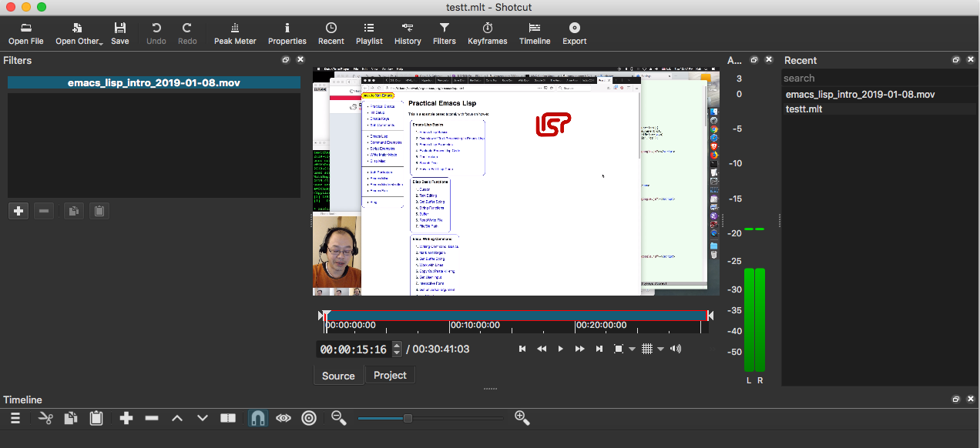Toggle scrub while dragging eye icon
This screenshot has height=448, width=980.
coord(284,418)
